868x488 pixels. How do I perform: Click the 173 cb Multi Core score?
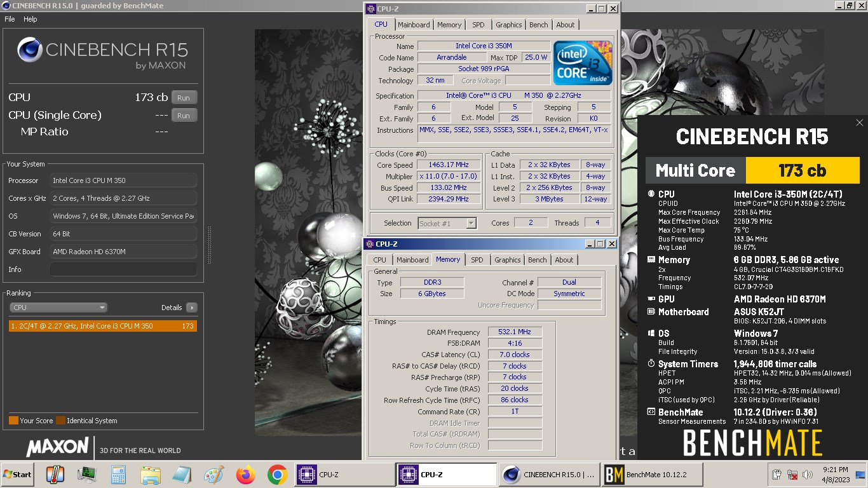tap(802, 170)
